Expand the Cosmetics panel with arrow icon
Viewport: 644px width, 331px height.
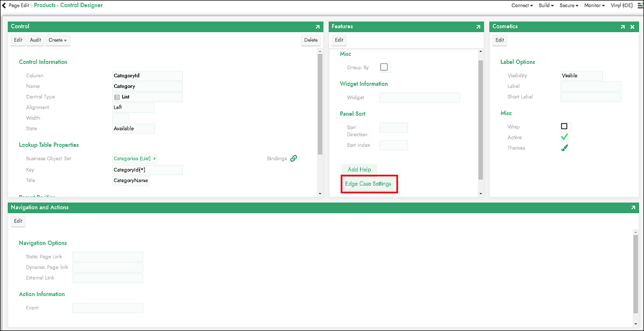pos(623,26)
